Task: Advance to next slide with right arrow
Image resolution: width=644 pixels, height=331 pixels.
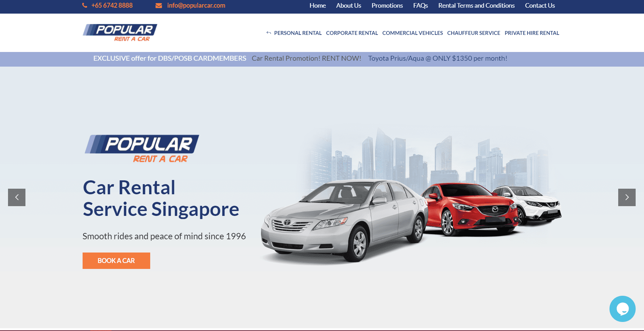Action: click(627, 197)
